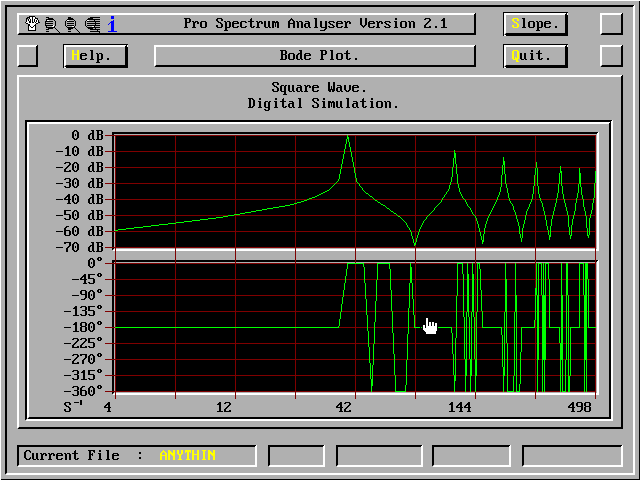Click the tallest 0 dB peak in magnitude plot
This screenshot has width=640, height=480.
point(347,137)
